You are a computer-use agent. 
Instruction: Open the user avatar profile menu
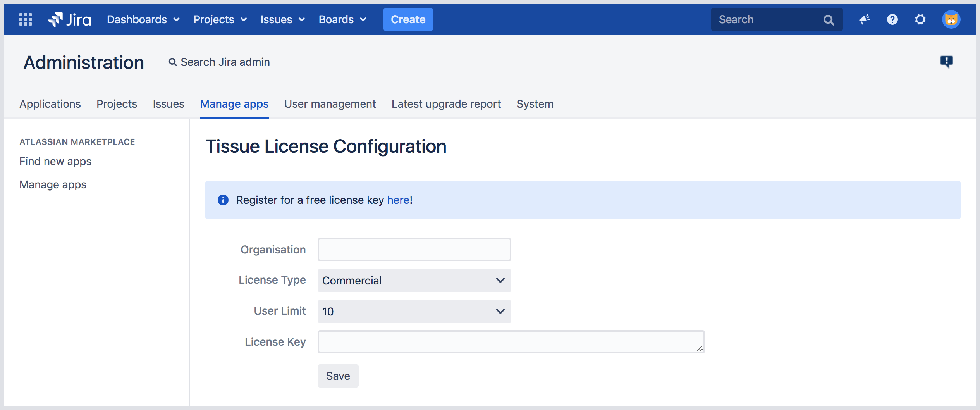point(951,19)
